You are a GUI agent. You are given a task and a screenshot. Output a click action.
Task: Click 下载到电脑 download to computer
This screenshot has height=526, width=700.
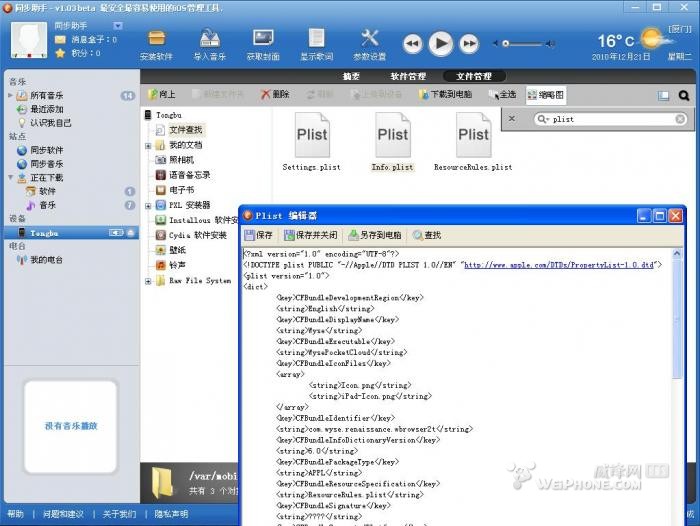pyautogui.click(x=445, y=95)
